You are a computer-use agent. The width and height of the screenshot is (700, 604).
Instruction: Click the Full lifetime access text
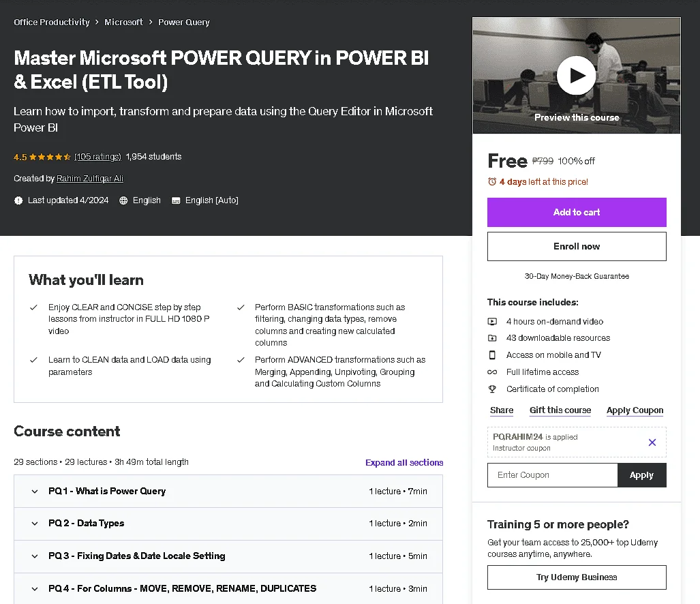[x=543, y=372]
